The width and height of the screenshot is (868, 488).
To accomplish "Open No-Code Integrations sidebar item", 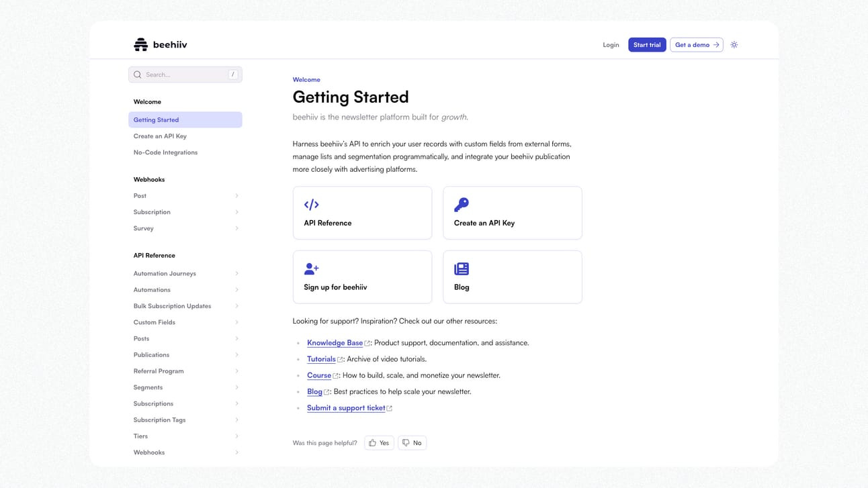I will point(185,152).
